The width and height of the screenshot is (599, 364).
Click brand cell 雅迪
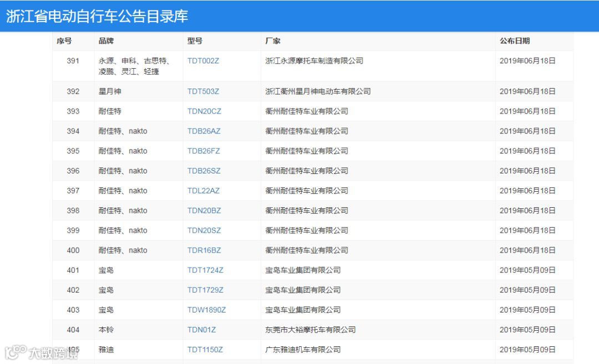tap(106, 349)
